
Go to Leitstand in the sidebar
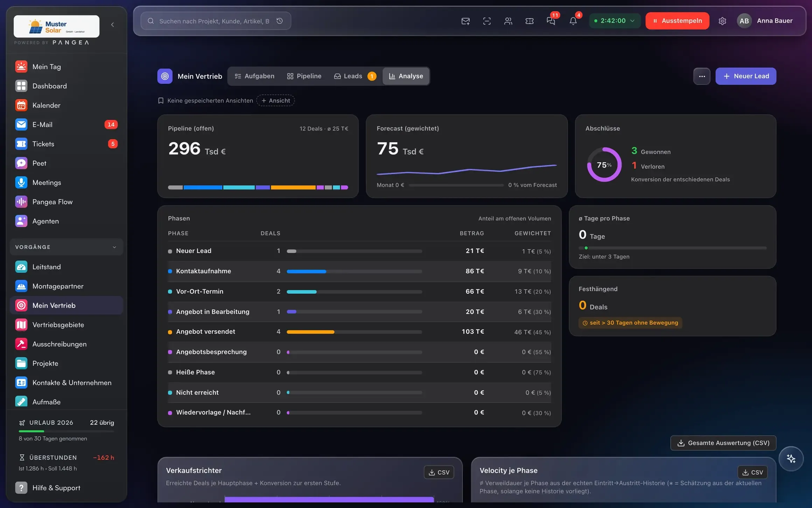pos(66,267)
